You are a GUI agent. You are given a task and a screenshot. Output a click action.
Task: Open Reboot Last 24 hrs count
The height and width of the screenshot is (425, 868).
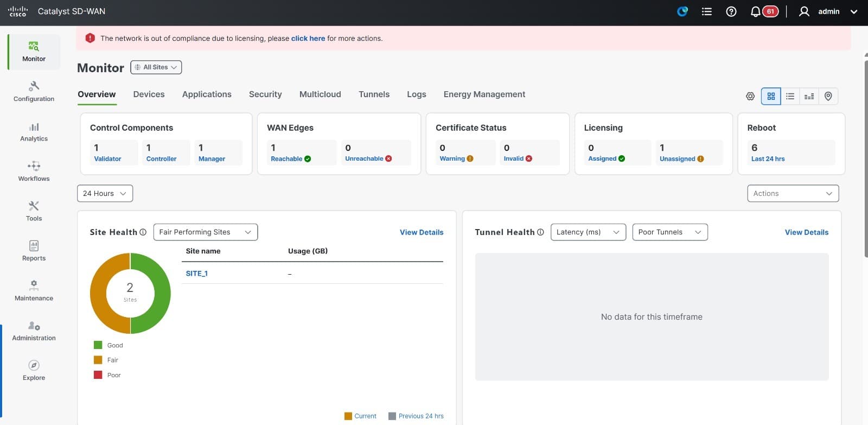(x=792, y=153)
